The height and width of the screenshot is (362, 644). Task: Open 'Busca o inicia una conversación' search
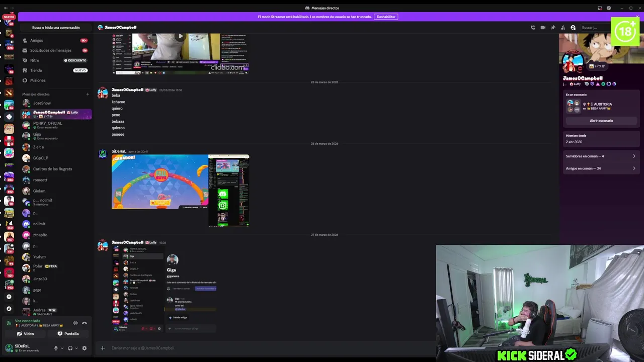56,28
